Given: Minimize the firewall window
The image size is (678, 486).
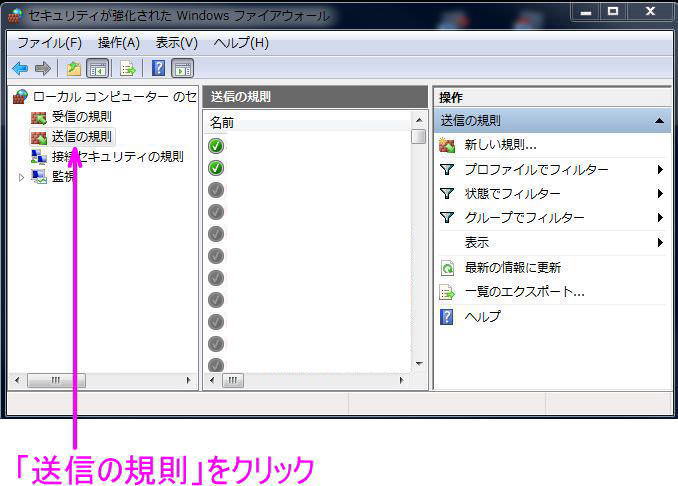Looking at the screenshot, I should tap(585, 12).
